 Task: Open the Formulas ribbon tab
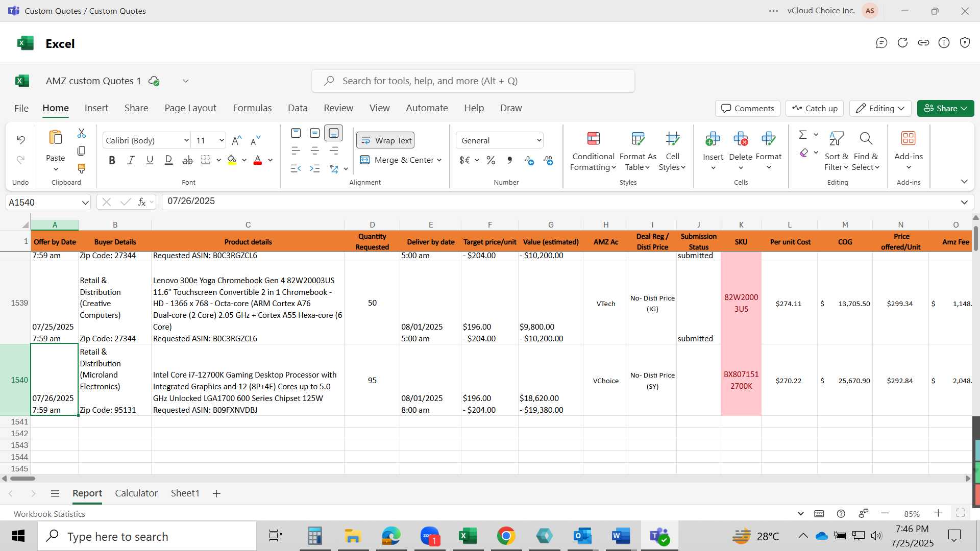click(252, 108)
